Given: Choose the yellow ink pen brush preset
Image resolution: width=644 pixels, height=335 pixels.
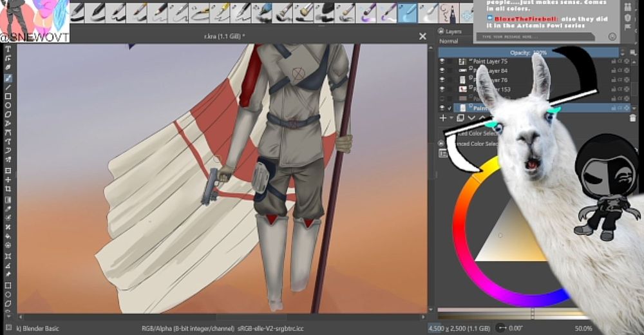Looking at the screenshot, I should [220, 13].
